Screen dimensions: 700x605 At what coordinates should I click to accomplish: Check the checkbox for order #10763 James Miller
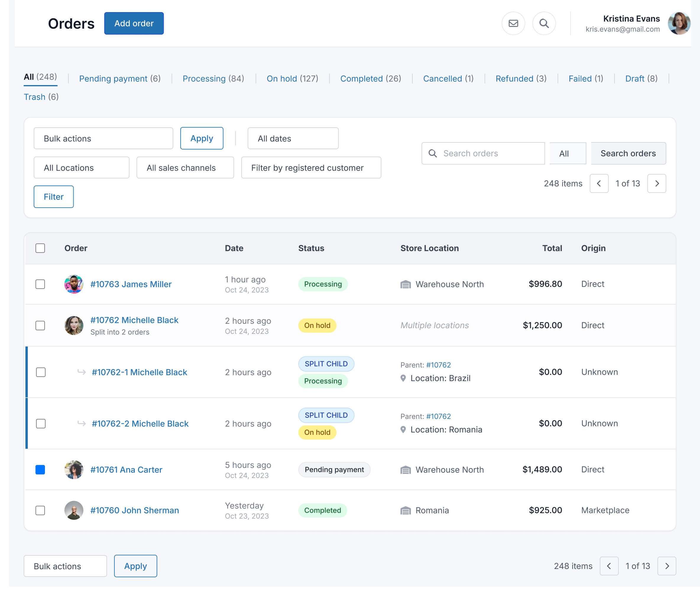pyautogui.click(x=40, y=284)
